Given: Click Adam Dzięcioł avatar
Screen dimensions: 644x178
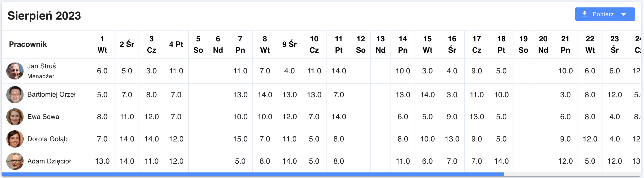Looking at the screenshot, I should point(15,161).
